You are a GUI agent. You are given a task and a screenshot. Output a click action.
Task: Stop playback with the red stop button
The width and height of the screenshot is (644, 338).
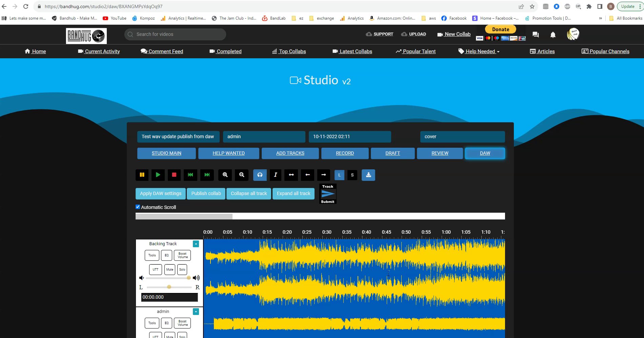pyautogui.click(x=174, y=175)
